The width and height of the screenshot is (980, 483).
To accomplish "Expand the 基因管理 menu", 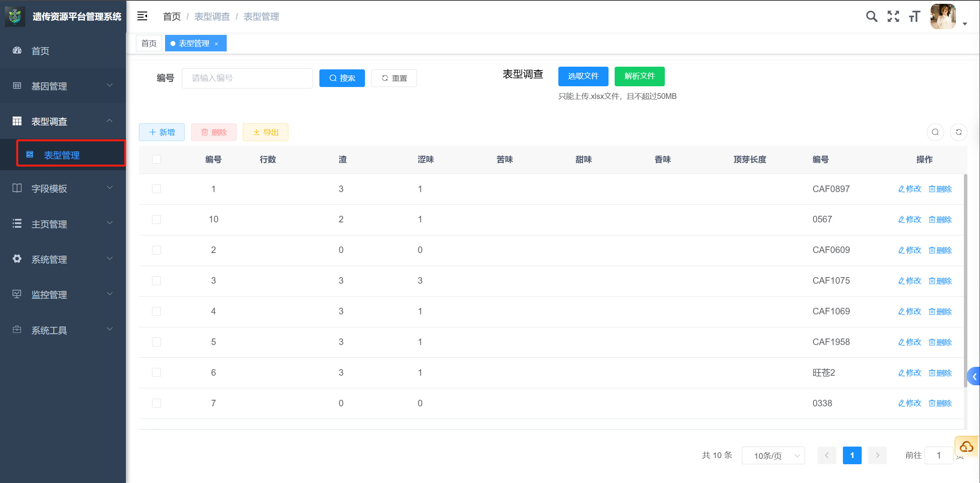I will (x=63, y=86).
